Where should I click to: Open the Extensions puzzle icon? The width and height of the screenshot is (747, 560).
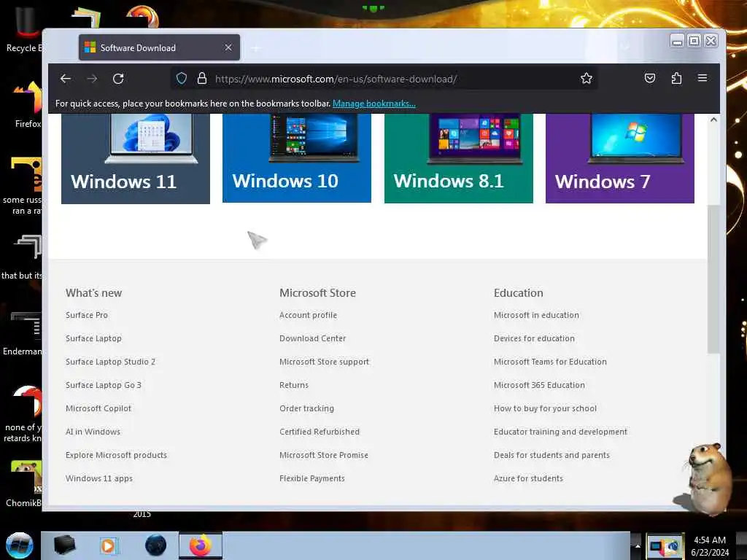(x=676, y=78)
